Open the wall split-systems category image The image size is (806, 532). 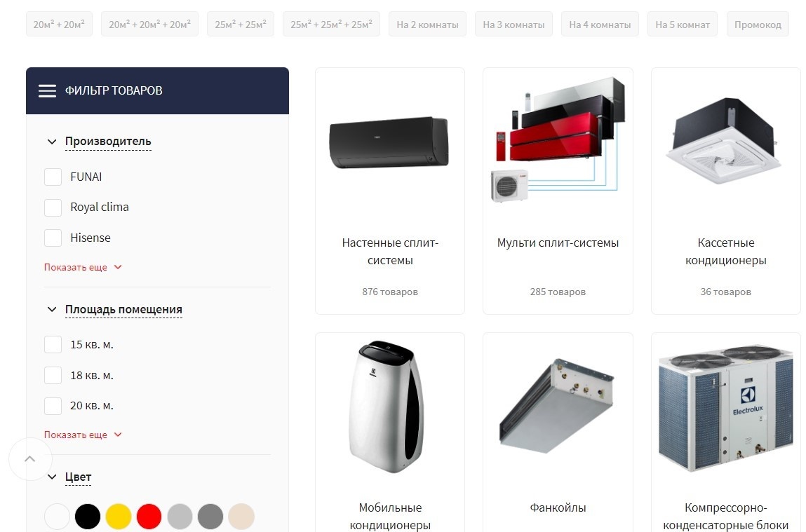click(x=389, y=142)
